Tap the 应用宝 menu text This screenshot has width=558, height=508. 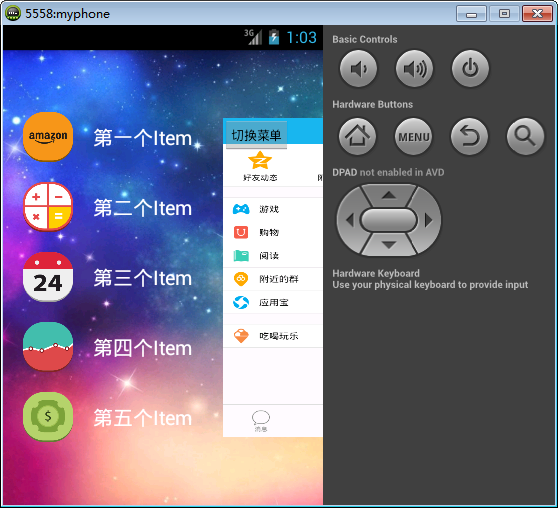(274, 303)
